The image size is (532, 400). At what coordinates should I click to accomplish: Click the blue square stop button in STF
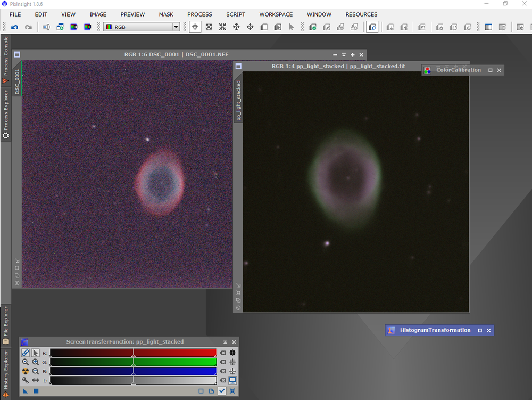tap(36, 390)
